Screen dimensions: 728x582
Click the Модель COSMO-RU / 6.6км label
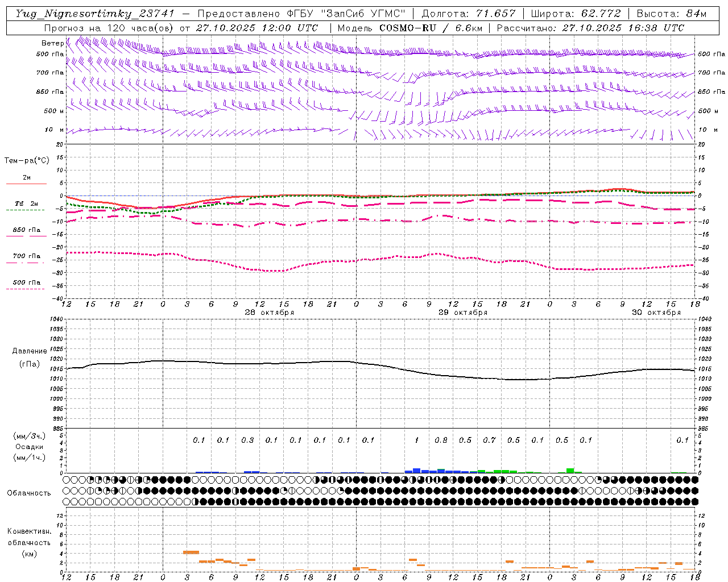(409, 28)
